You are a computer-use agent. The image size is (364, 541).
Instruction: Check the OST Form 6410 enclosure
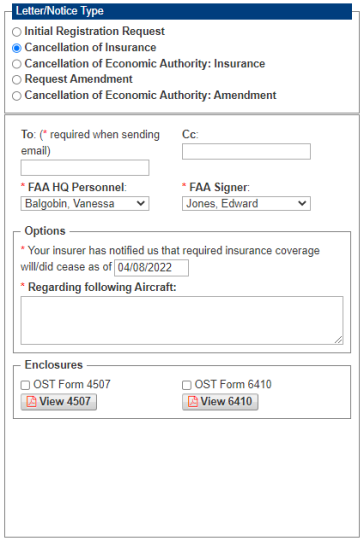(x=187, y=385)
